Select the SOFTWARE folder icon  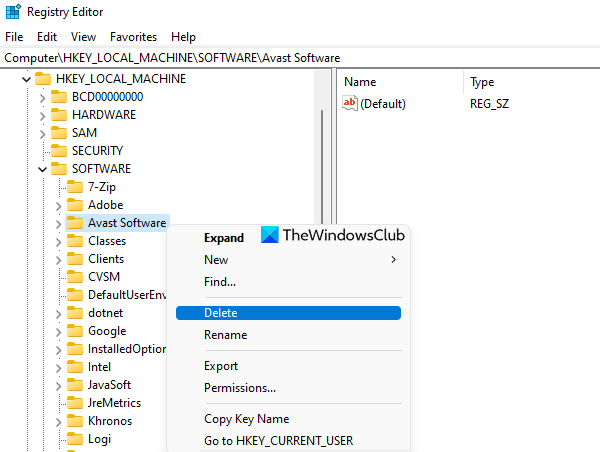59,168
